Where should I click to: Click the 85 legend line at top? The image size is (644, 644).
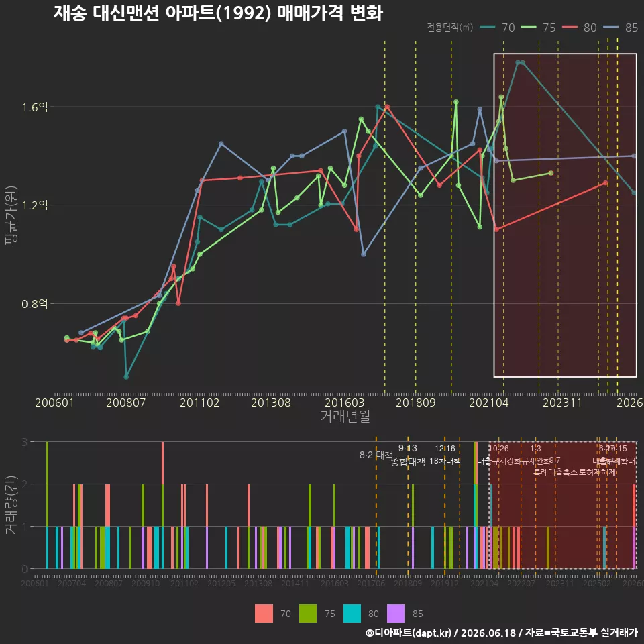tap(610, 27)
